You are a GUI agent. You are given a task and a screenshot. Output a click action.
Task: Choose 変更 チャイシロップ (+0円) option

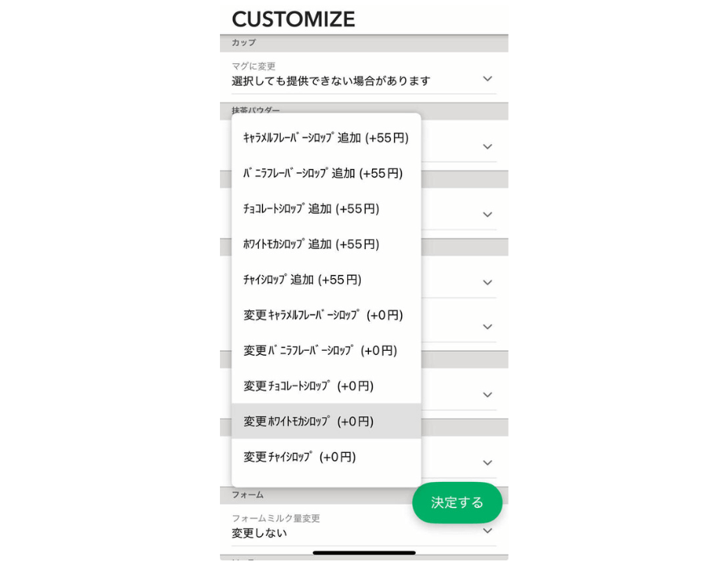300,457
